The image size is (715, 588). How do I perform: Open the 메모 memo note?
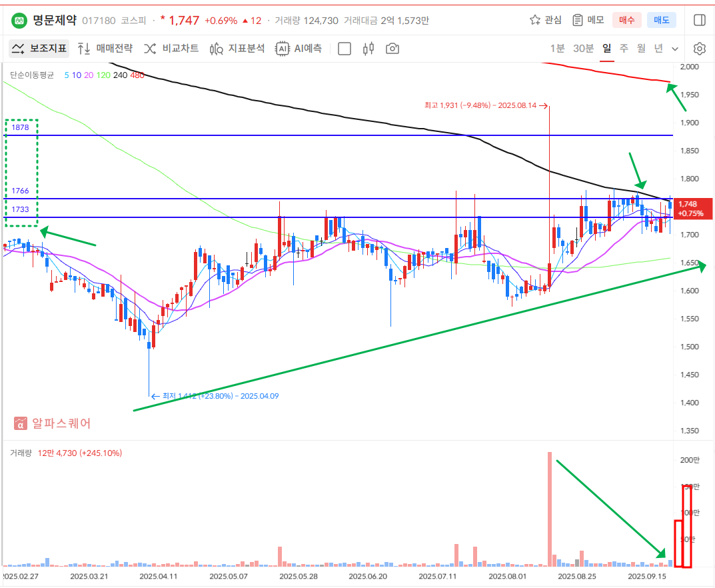coord(588,20)
